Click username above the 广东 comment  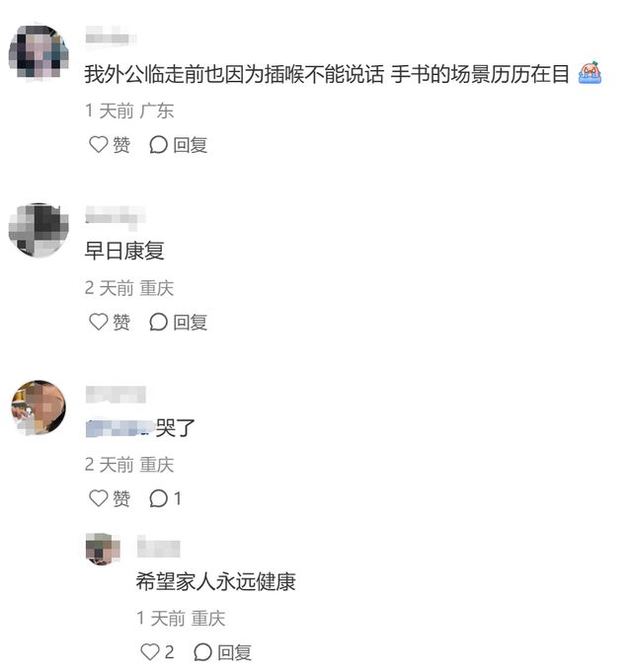[111, 37]
